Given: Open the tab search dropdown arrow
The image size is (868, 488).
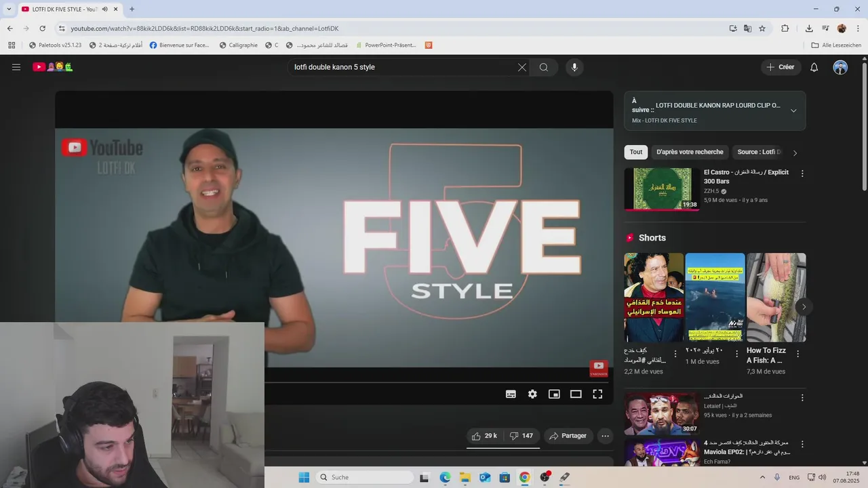Looking at the screenshot, I should pos(9,9).
